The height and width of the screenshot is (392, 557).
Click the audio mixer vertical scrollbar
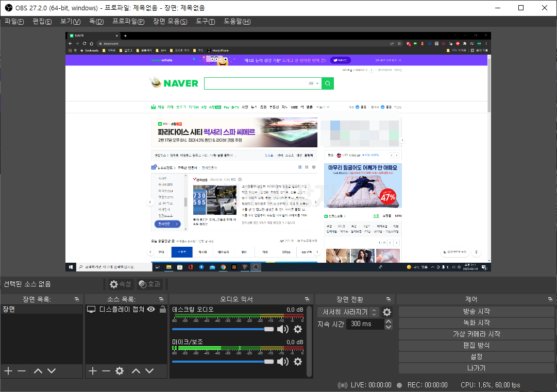pyautogui.click(x=309, y=341)
